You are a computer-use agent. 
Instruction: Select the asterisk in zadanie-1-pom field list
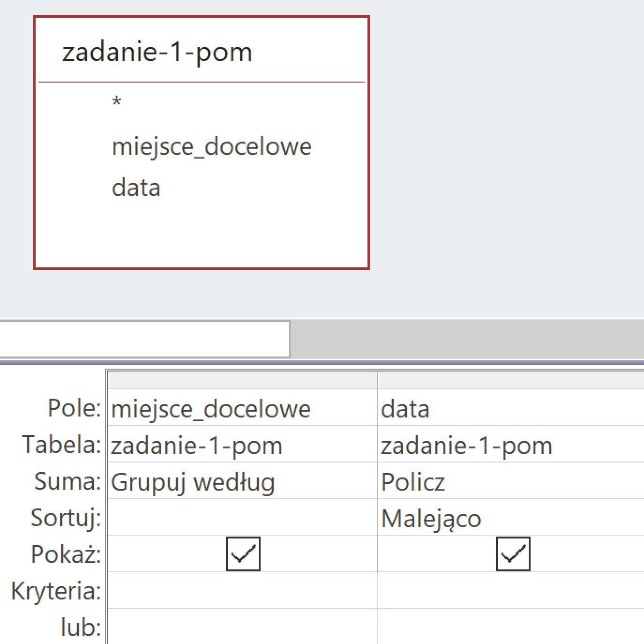coord(118,100)
